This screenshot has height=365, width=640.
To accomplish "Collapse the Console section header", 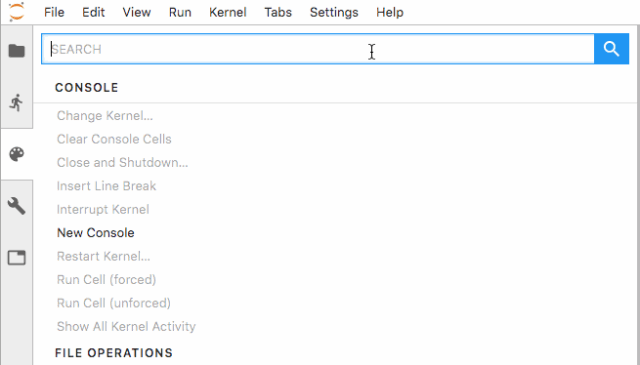I will point(87,88).
